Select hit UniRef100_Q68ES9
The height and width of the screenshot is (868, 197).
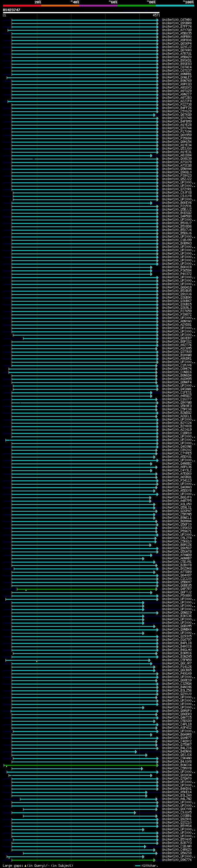click(x=176, y=680)
